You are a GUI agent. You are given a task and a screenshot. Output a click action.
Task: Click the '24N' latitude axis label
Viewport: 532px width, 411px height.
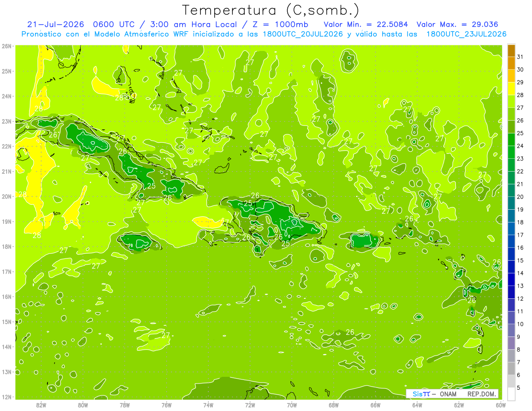click(7, 96)
